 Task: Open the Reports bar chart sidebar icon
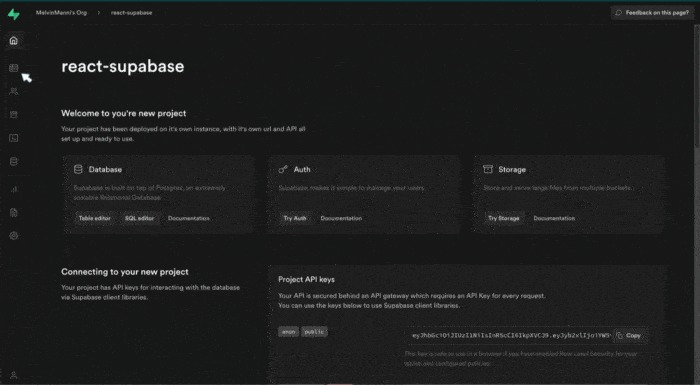tap(14, 189)
